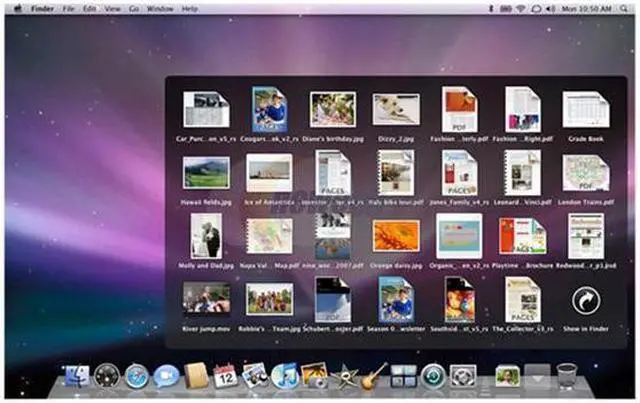
Task: Click the clock showing Mon 10:50 AM
Action: click(587, 9)
